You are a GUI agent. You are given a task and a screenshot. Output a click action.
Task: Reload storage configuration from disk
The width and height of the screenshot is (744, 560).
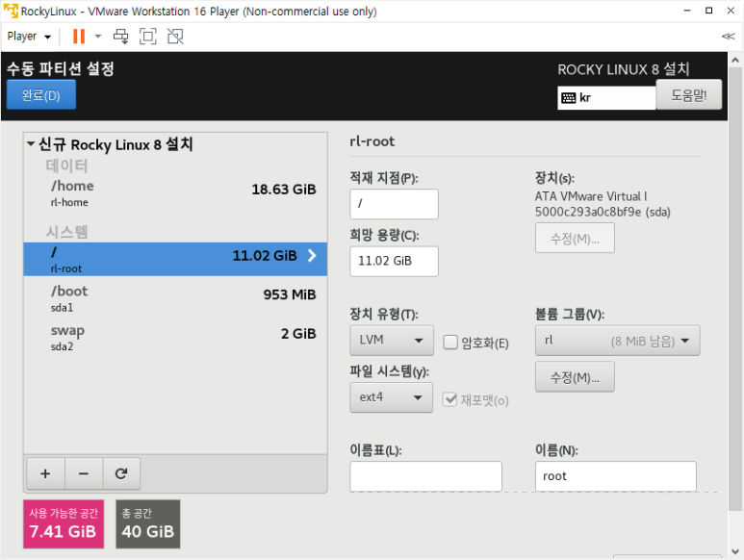(x=121, y=473)
